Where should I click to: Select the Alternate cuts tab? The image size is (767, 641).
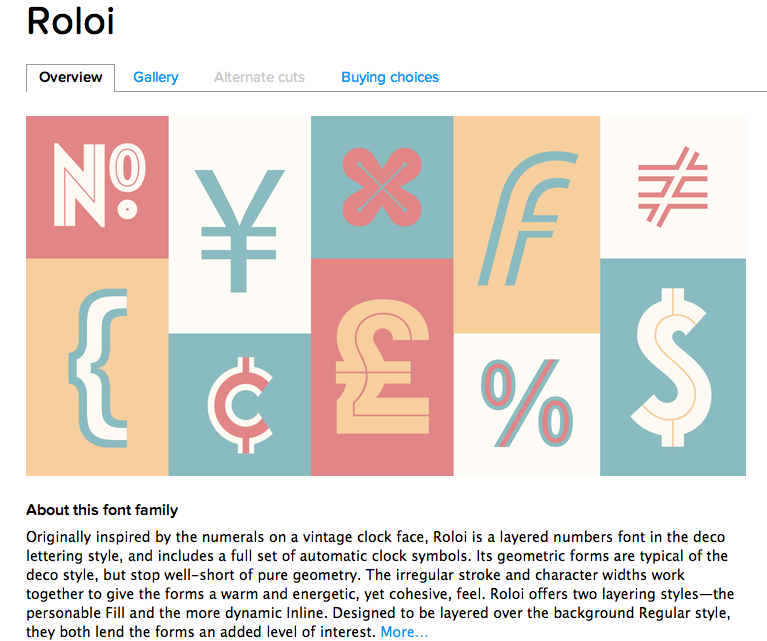click(x=259, y=77)
